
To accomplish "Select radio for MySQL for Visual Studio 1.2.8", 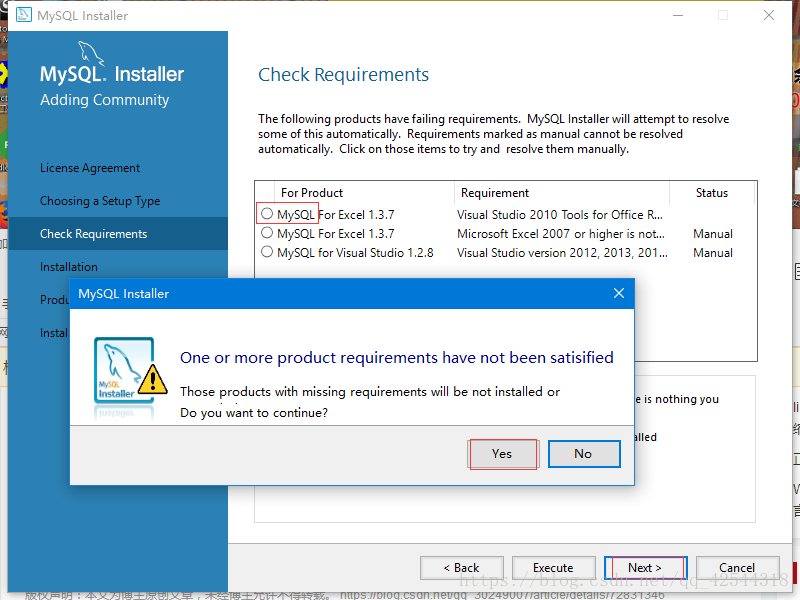I will [267, 252].
